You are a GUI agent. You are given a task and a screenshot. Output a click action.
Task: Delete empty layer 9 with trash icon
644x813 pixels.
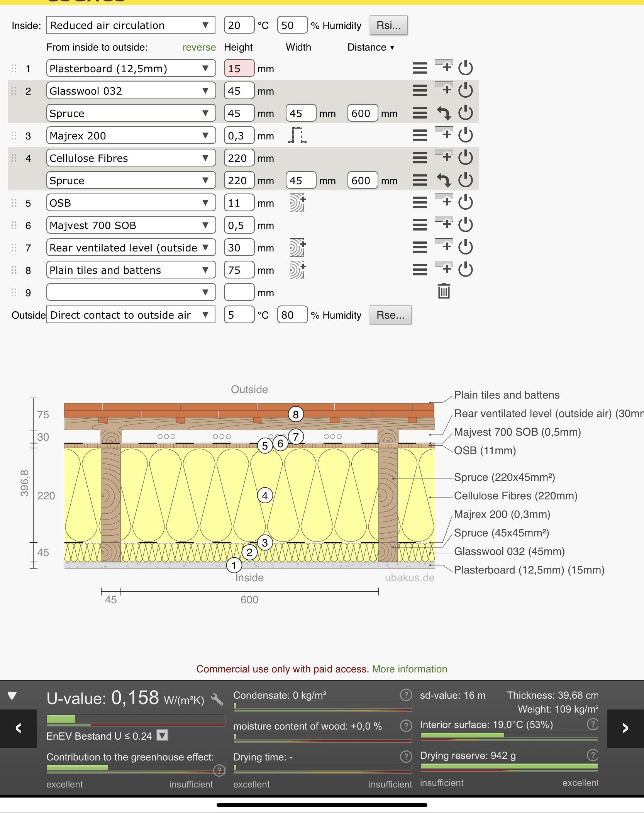point(444,291)
